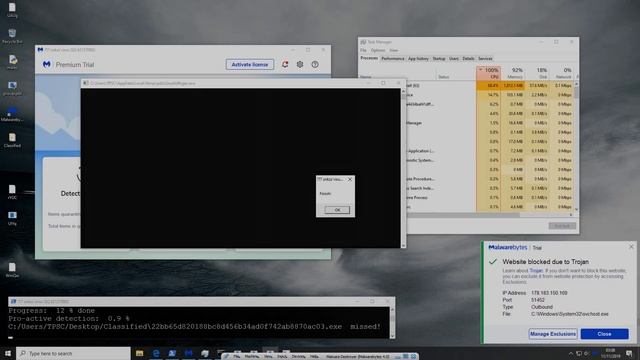This screenshot has width=640, height=360.
Task: Select the desktop icon directly above Malwarebytes shortcut
Action: click(12, 88)
